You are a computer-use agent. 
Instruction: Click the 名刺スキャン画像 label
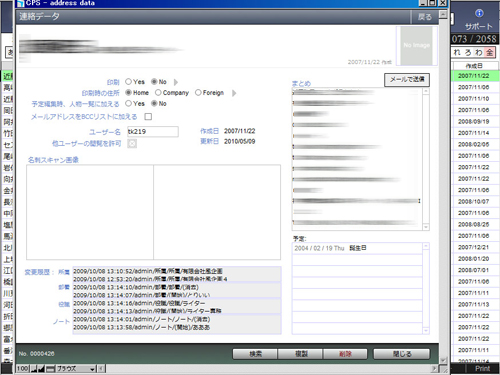(x=53, y=160)
